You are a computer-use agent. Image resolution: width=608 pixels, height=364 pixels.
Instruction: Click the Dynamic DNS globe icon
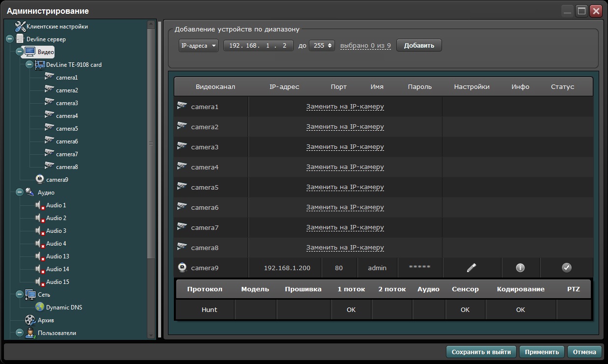[x=40, y=308]
